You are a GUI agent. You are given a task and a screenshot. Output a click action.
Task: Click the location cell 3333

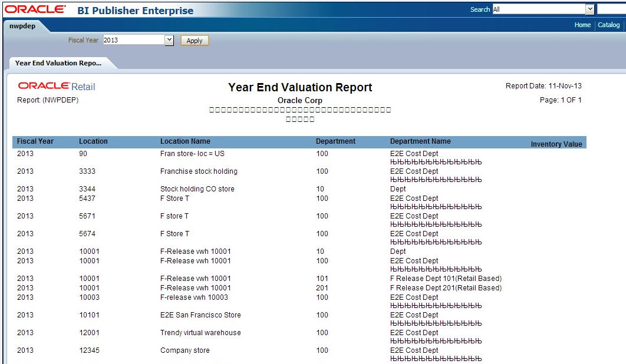coord(87,171)
